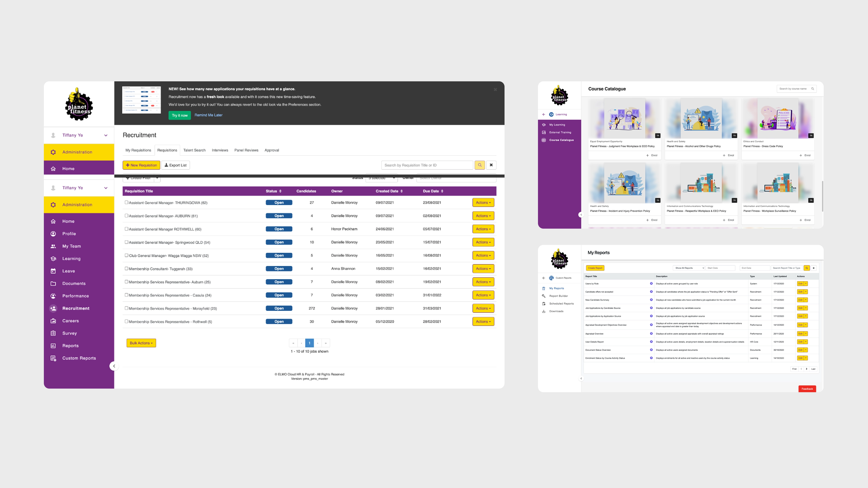Open the Survey clipboard icon
Image resolution: width=868 pixels, height=488 pixels.
(53, 333)
